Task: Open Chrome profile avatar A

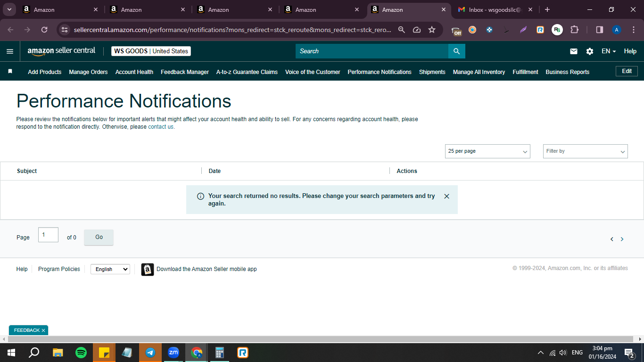Action: 617,30
